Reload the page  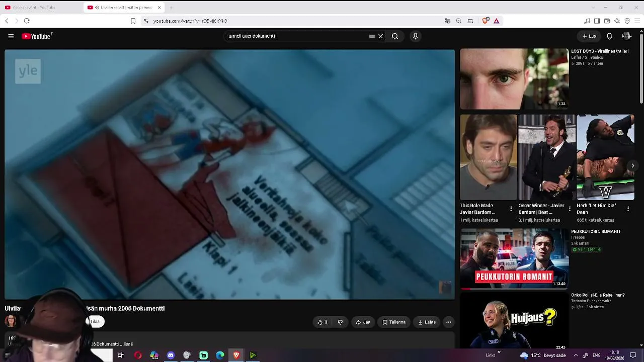27,21
